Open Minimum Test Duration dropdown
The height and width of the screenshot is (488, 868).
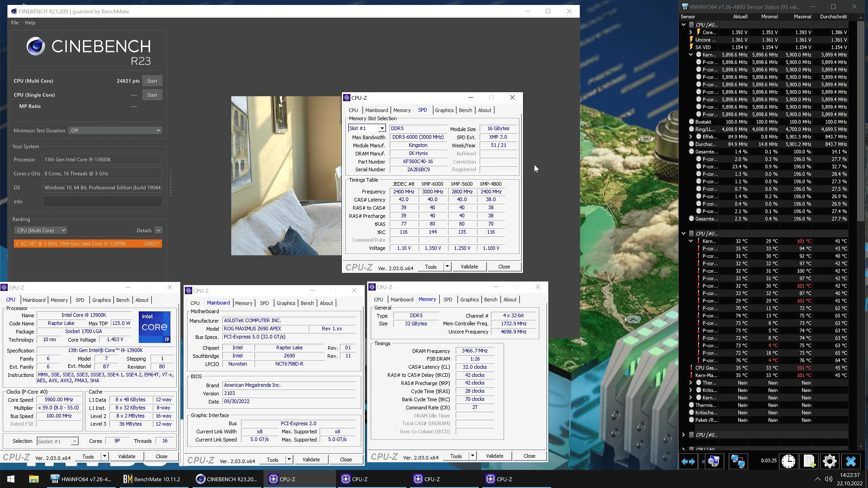pyautogui.click(x=115, y=131)
